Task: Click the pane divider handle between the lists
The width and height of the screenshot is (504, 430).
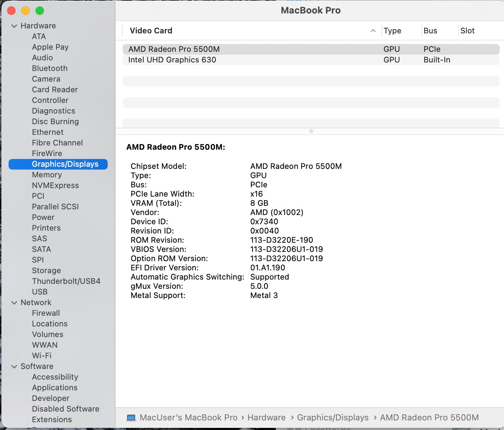Action: tap(311, 131)
